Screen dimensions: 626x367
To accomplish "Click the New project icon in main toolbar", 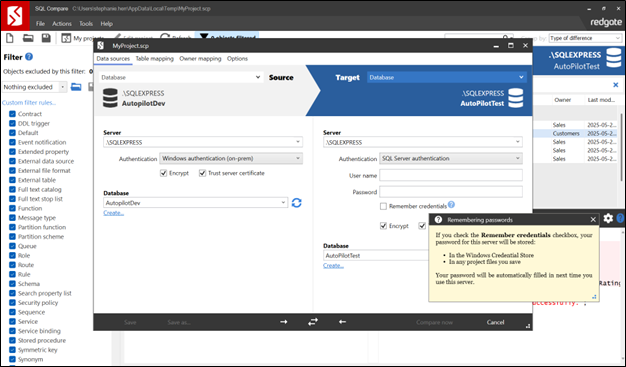I will [10, 38].
